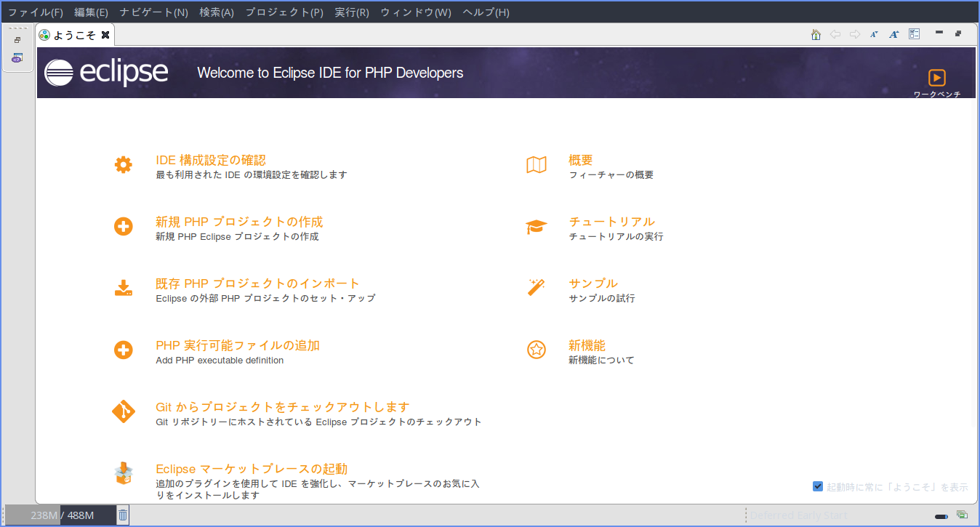Click the Eclipse Marketplace box icon

coord(124,474)
